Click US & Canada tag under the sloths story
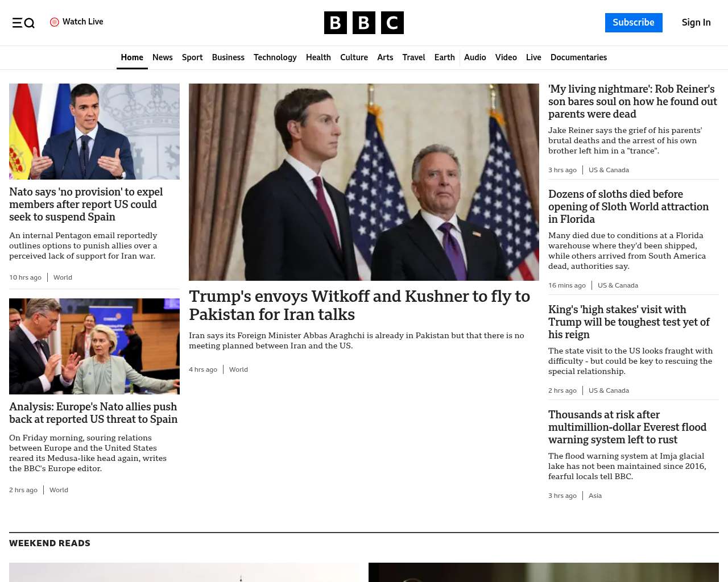 pos(618,285)
